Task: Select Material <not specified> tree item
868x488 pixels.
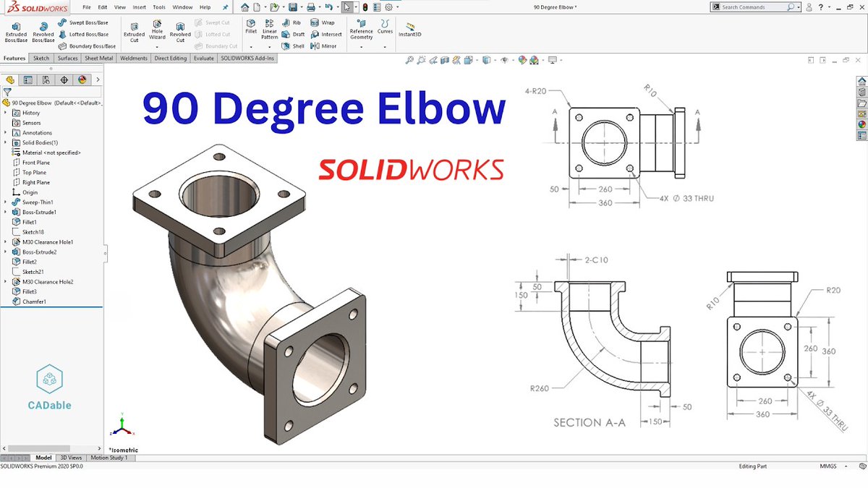Action: click(x=46, y=153)
